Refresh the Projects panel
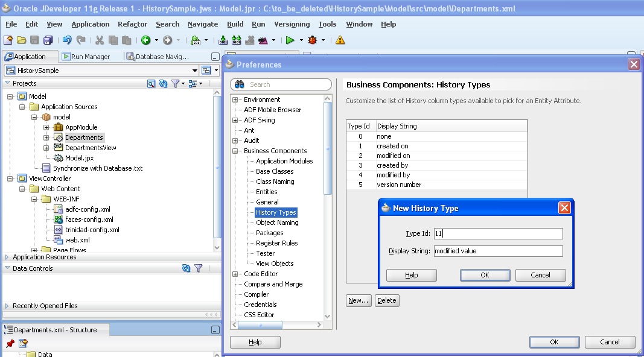The height and width of the screenshot is (357, 644). pyautogui.click(x=163, y=83)
